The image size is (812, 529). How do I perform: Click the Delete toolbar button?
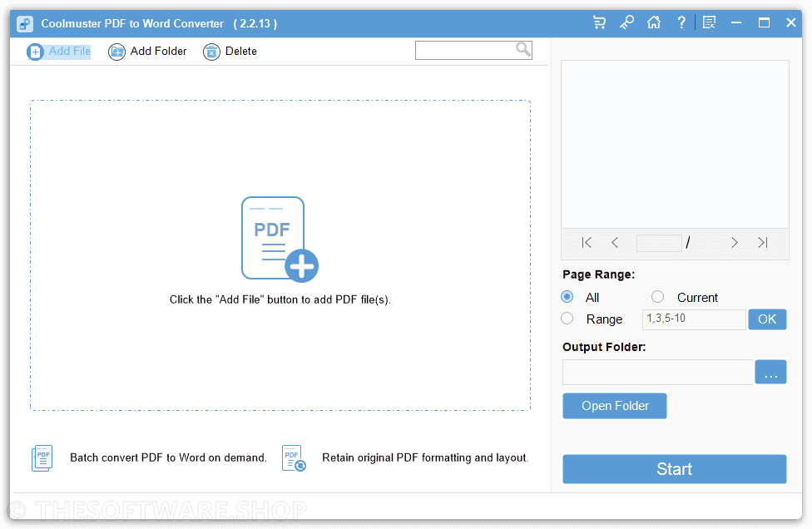[230, 52]
